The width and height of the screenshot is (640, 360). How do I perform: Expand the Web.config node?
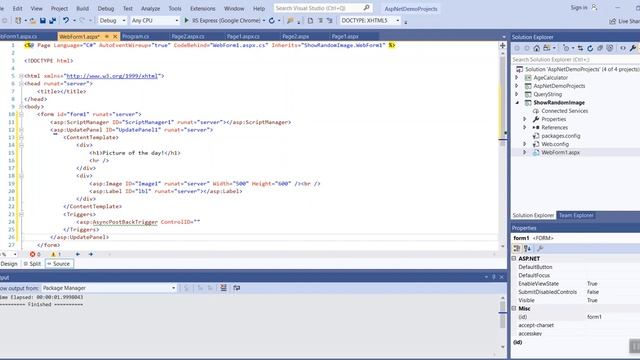click(525, 144)
